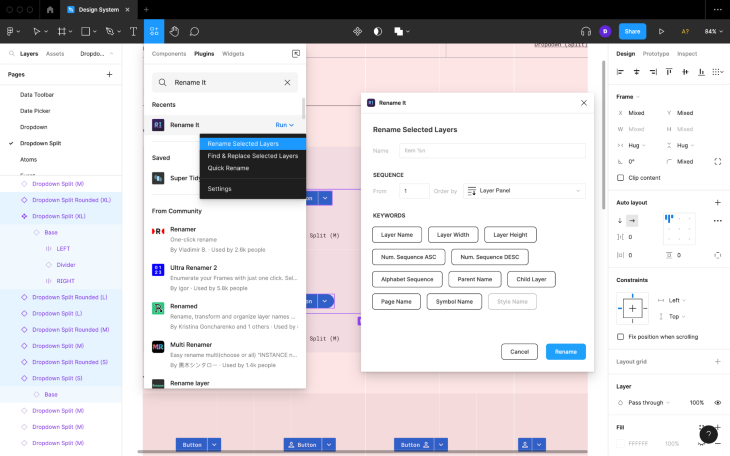The width and height of the screenshot is (730, 456).
Task: Add a new page with plus icon
Action: pyautogui.click(x=109, y=74)
